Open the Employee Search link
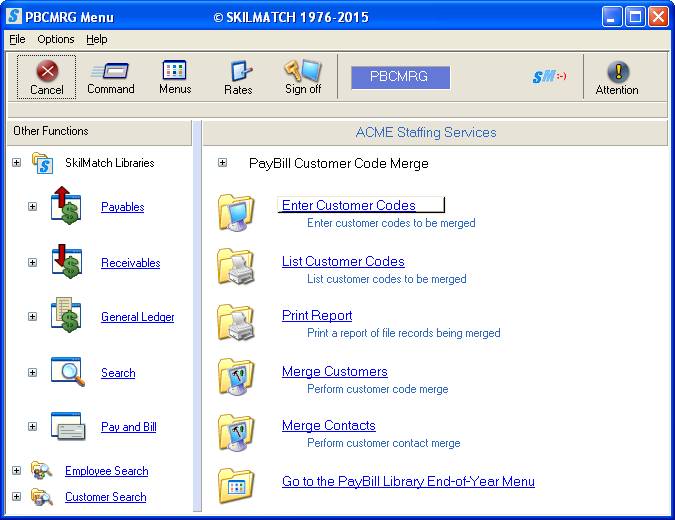Screen dimensions: 675x520 [x=106, y=471]
